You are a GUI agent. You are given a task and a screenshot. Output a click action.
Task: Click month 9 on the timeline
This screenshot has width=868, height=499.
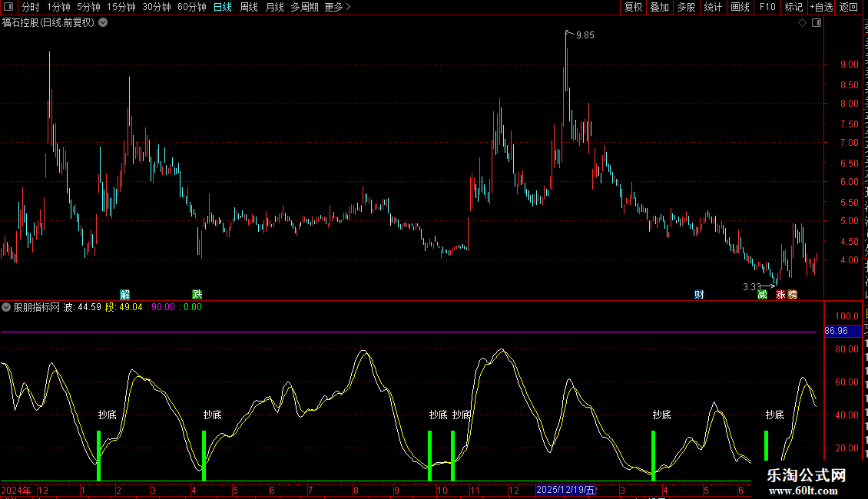pos(396,490)
